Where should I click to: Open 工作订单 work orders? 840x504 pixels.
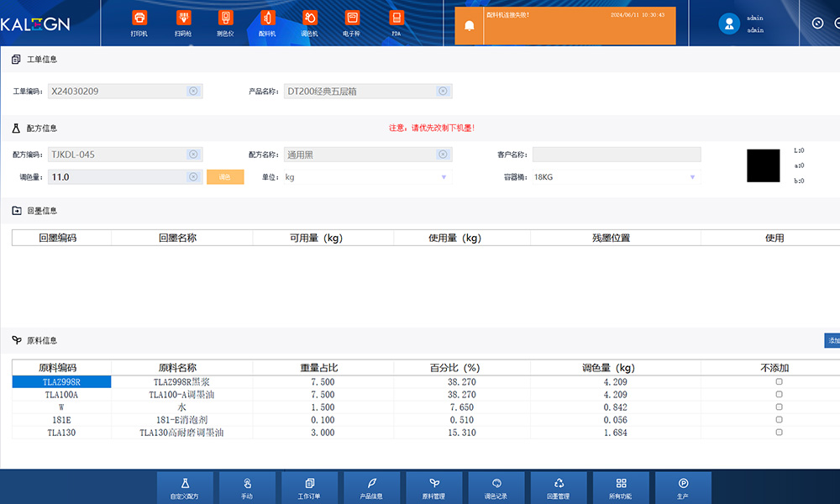coord(310,488)
